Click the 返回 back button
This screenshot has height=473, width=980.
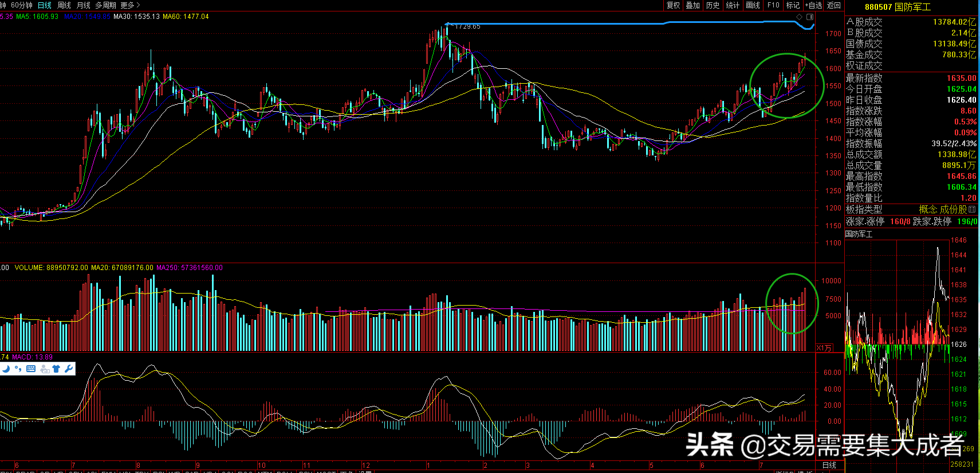coord(834,5)
